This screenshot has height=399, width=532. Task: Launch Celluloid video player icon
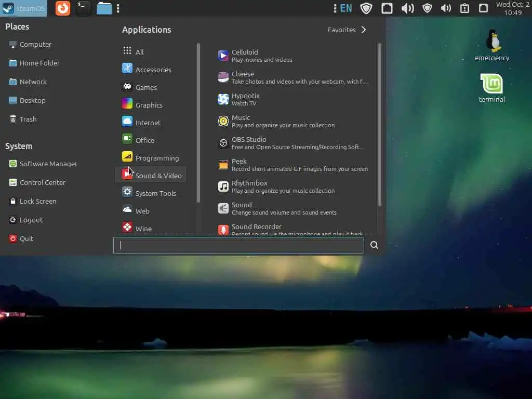tap(223, 56)
